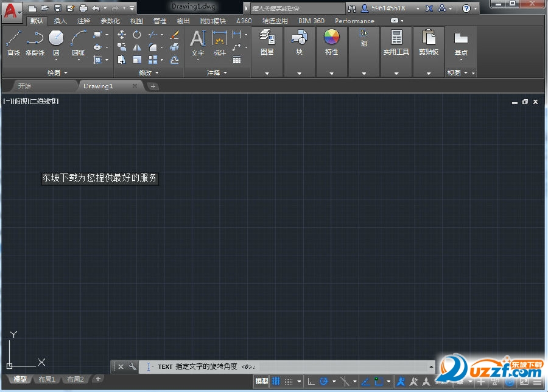548x392 pixels.
Task: Select the Polyline (多段线) tool
Action: pyautogui.click(x=35, y=43)
